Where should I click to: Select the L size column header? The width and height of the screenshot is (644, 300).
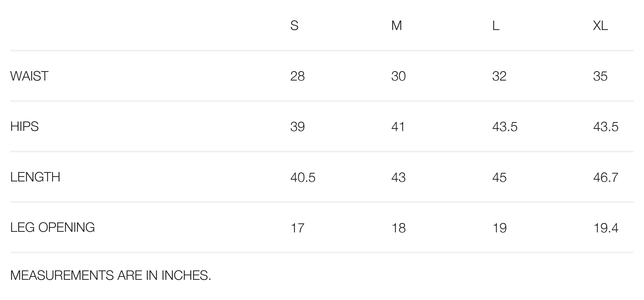496,25
